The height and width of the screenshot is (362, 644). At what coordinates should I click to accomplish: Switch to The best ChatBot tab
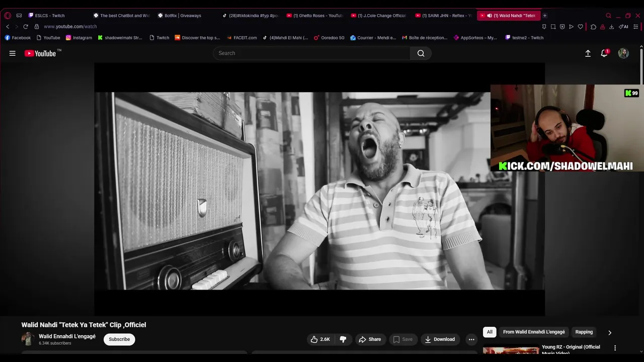[x=122, y=16]
